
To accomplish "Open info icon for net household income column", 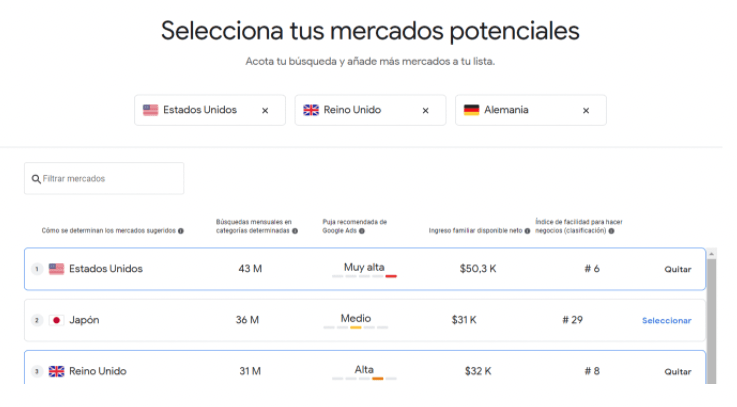I will (x=527, y=231).
